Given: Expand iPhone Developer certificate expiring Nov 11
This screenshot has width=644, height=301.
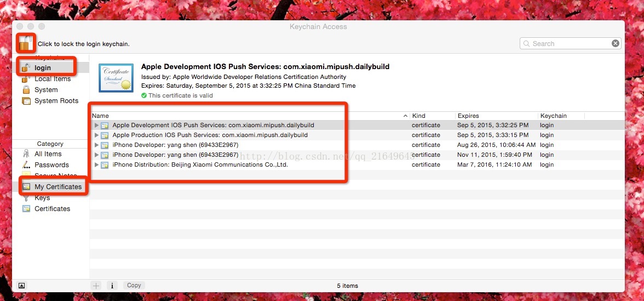Looking at the screenshot, I should point(96,155).
